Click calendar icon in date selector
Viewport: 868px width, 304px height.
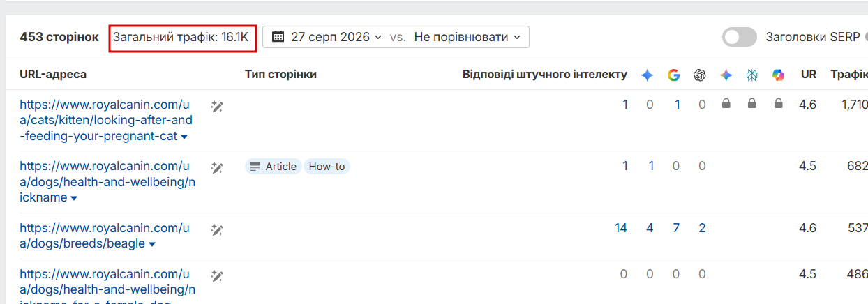click(278, 37)
